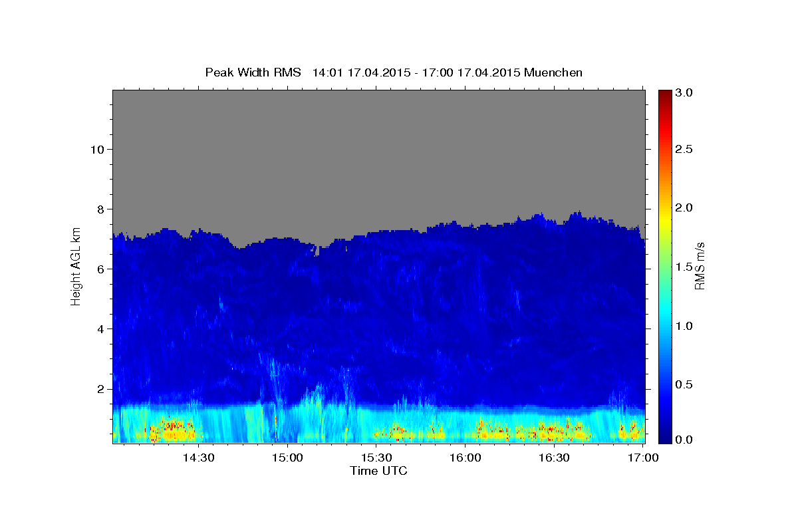The height and width of the screenshot is (532, 798).
Task: Click the green middle of the colorbar
Action: 664,266
